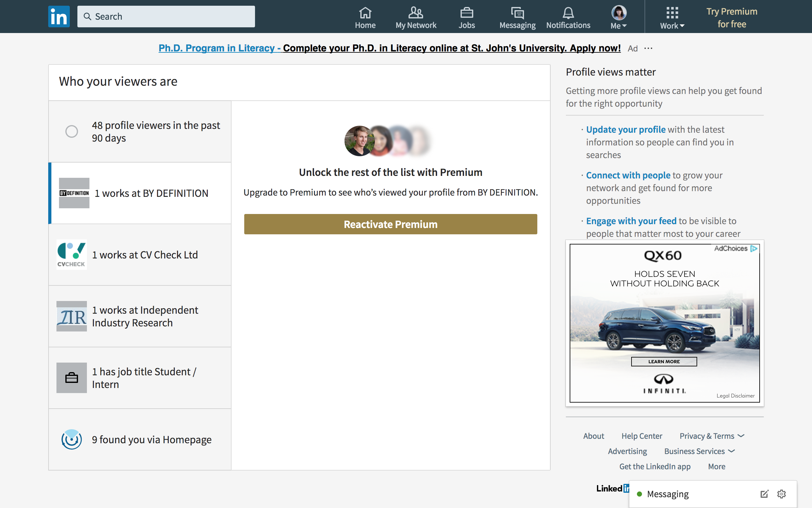Open Messaging from top navigation

(517, 18)
